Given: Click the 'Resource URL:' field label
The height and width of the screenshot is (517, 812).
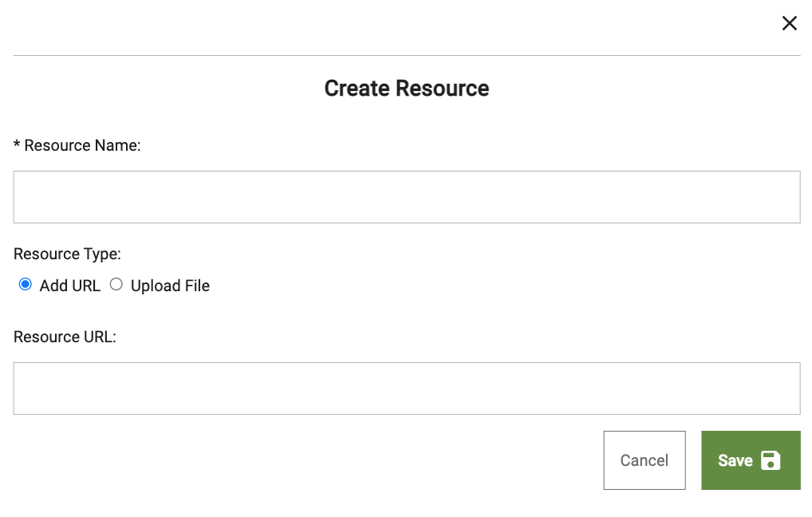Looking at the screenshot, I should (x=65, y=337).
